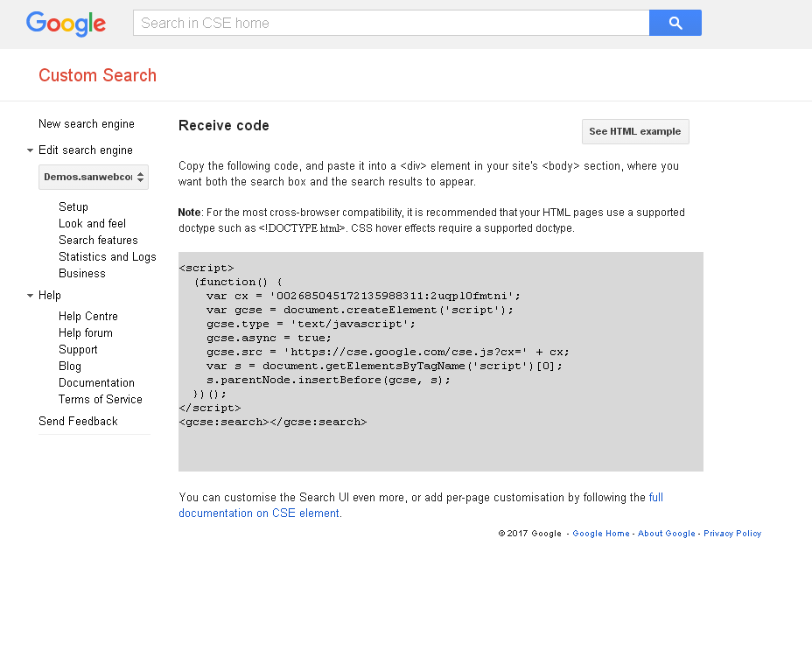Screen dimensions: 812x650
Task: Click the blue search magnifier button
Action: click(675, 23)
